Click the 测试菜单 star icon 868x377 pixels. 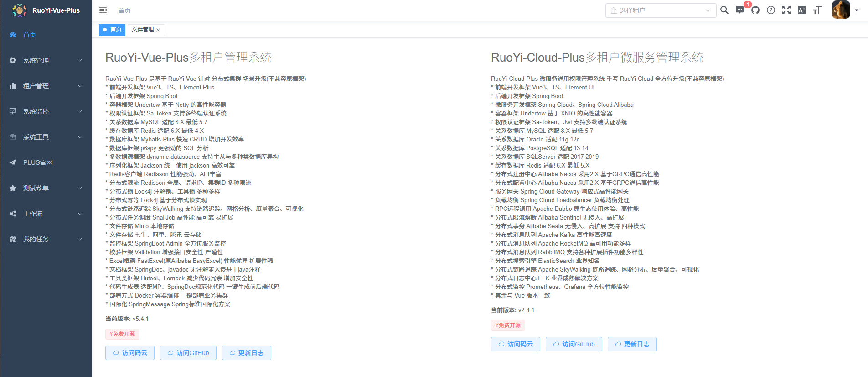coord(13,188)
